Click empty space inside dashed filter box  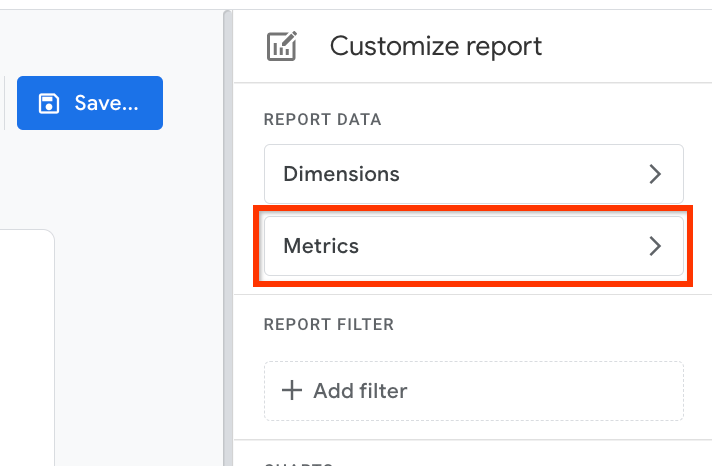[545, 391]
